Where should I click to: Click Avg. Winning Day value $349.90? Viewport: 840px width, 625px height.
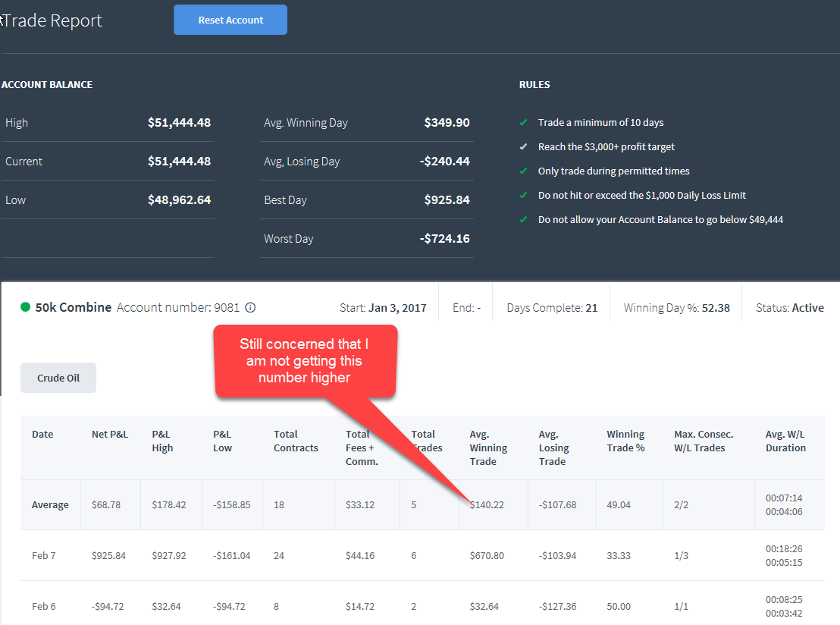[447, 123]
